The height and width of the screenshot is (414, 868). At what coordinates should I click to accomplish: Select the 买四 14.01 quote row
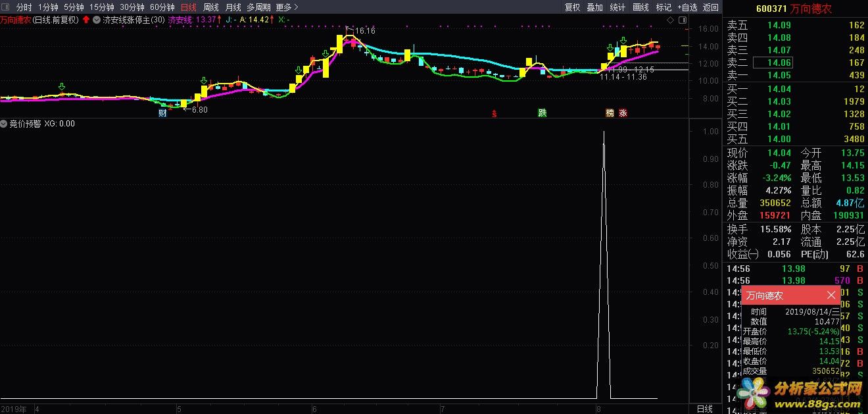(x=795, y=126)
